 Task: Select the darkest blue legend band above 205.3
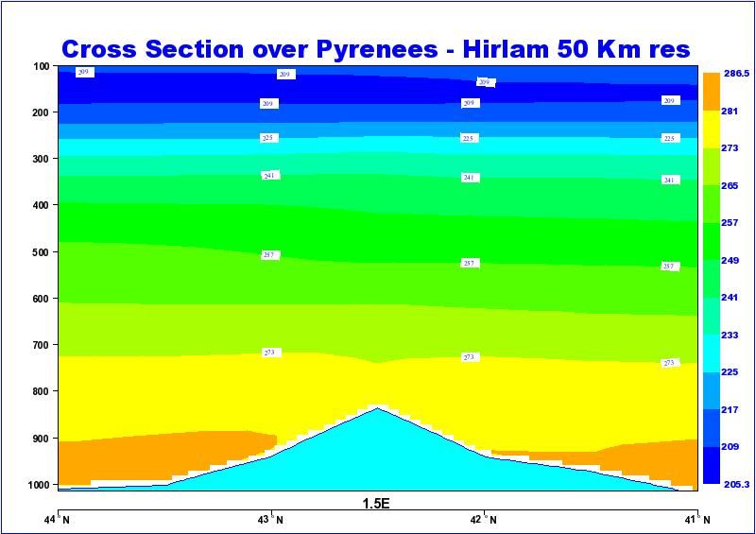[712, 465]
